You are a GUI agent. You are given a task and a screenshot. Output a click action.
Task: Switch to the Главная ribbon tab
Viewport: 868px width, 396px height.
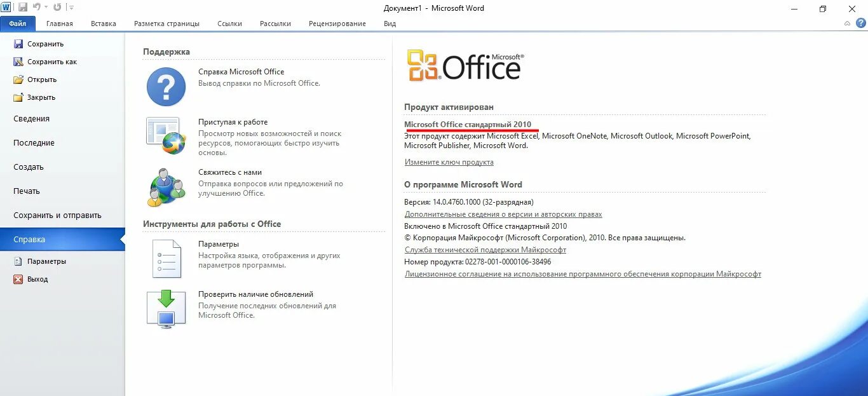[x=60, y=24]
